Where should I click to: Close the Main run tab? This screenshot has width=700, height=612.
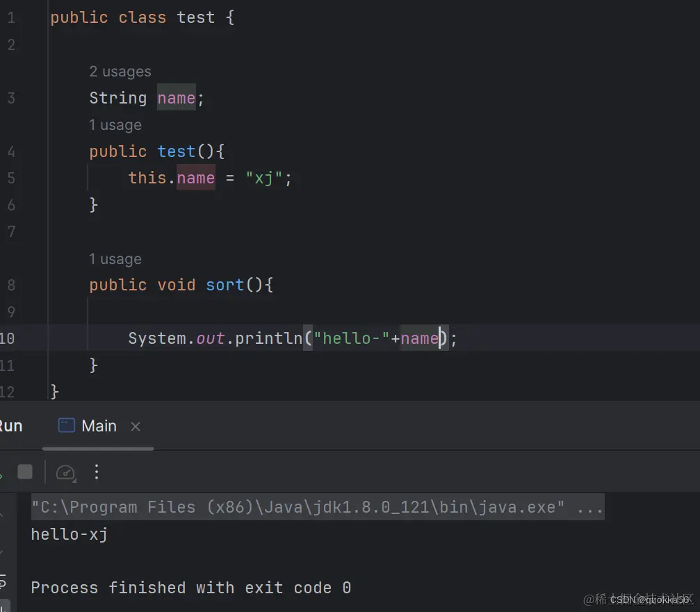click(x=136, y=427)
